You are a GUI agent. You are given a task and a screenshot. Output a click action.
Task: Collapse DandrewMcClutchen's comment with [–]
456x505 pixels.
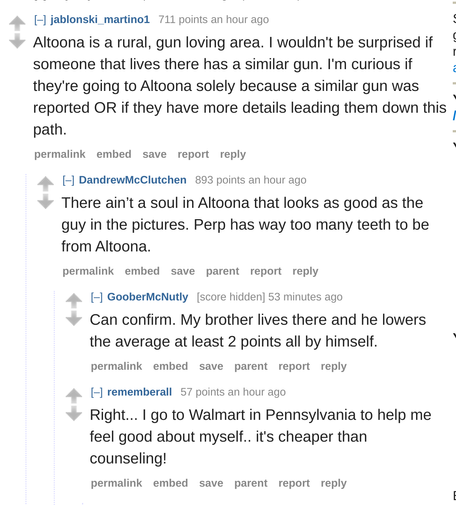click(x=68, y=180)
